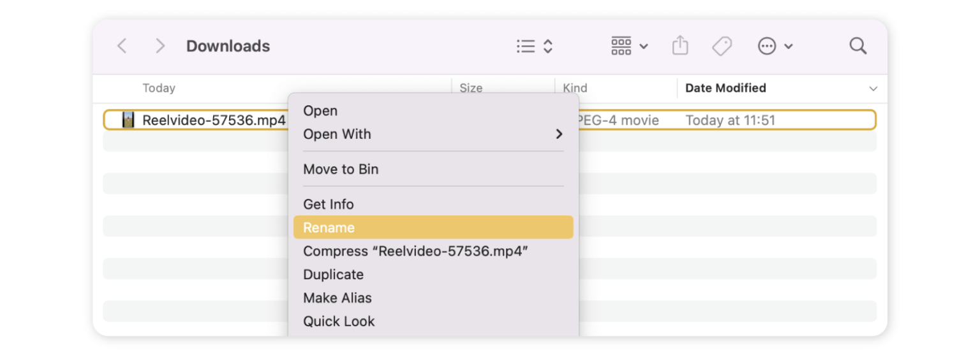The height and width of the screenshot is (355, 980).
Task: Click the forward navigation arrow
Action: click(x=160, y=46)
